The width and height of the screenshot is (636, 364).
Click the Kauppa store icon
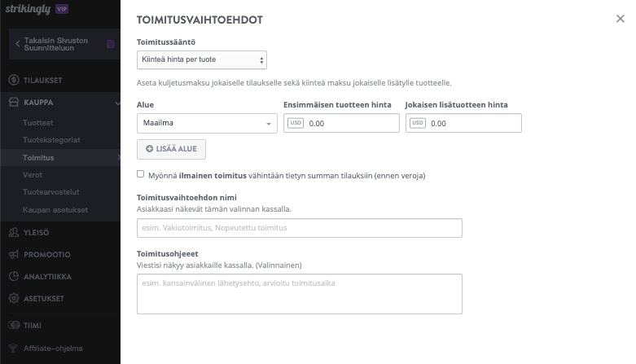click(x=14, y=102)
